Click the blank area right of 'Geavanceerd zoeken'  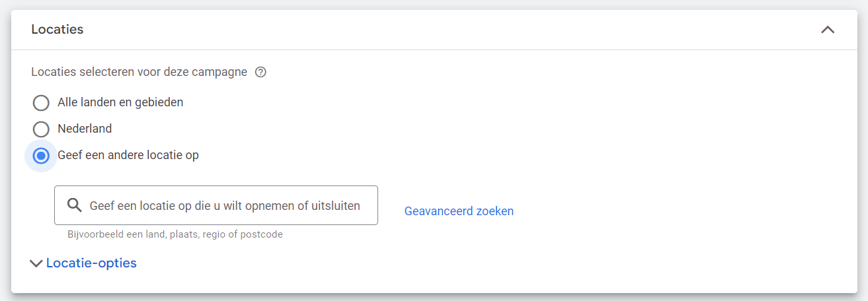click(661, 211)
